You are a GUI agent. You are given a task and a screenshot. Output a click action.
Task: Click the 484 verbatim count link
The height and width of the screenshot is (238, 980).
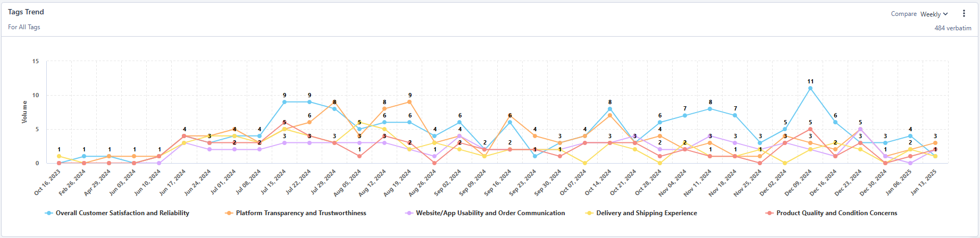pyautogui.click(x=953, y=28)
